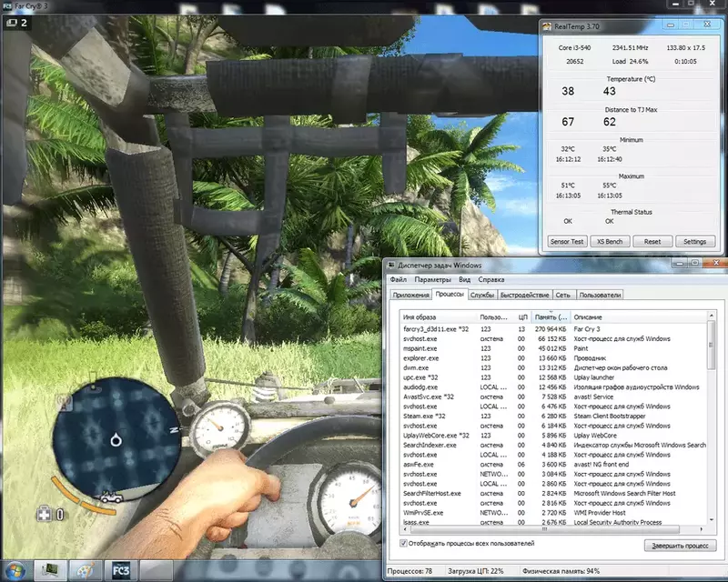This screenshot has width=728, height=582.
Task: Run XS Bench in RealTemp
Action: pyautogui.click(x=610, y=241)
